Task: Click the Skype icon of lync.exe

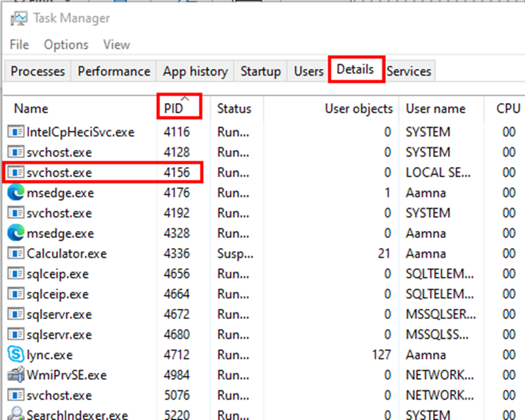Action: [x=16, y=355]
